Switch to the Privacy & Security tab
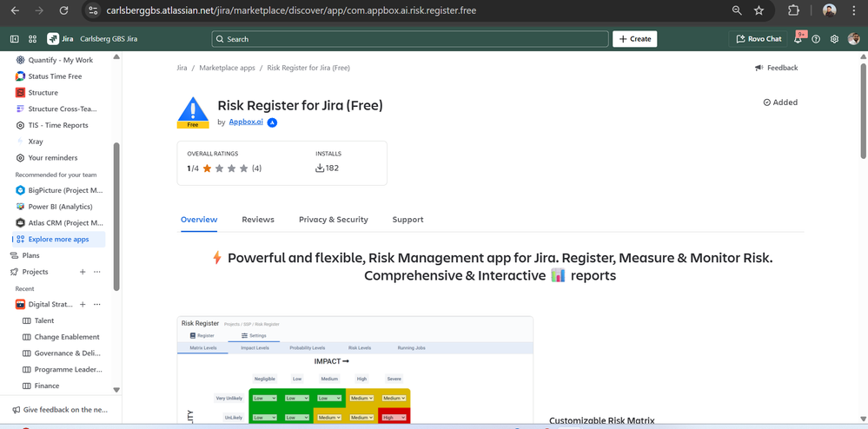Screen dimensions: 868x429 coord(334,220)
